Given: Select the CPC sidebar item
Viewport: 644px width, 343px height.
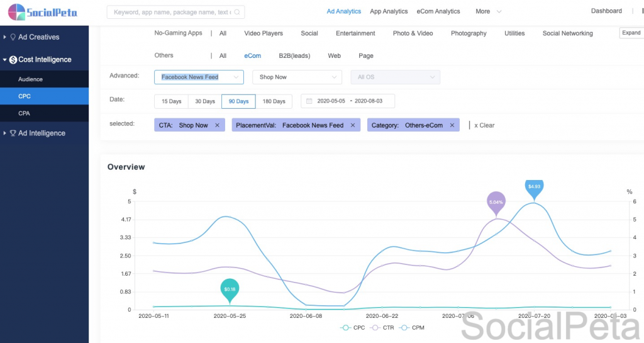Looking at the screenshot, I should pyautogui.click(x=45, y=96).
